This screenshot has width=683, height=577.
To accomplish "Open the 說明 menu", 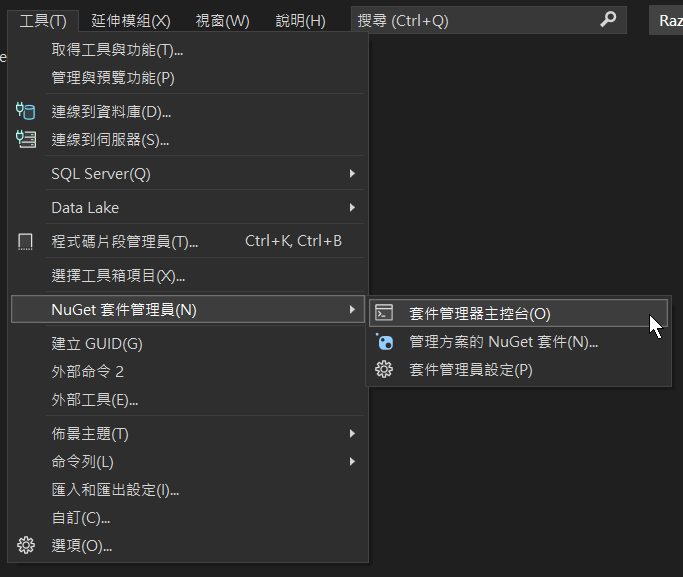I will [x=300, y=20].
